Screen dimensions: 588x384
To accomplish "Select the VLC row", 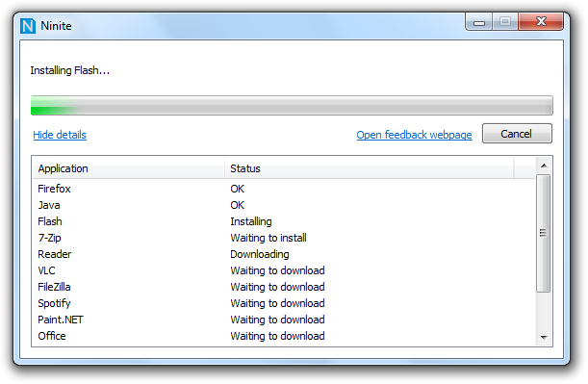I will 284,270.
